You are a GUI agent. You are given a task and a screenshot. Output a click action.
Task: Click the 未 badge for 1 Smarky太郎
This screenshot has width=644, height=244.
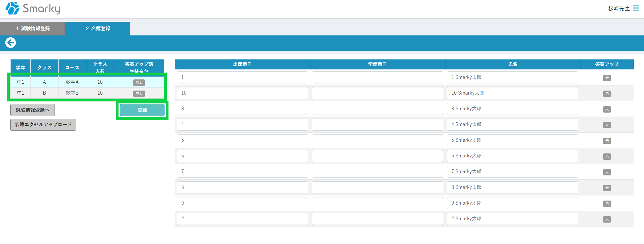[607, 78]
